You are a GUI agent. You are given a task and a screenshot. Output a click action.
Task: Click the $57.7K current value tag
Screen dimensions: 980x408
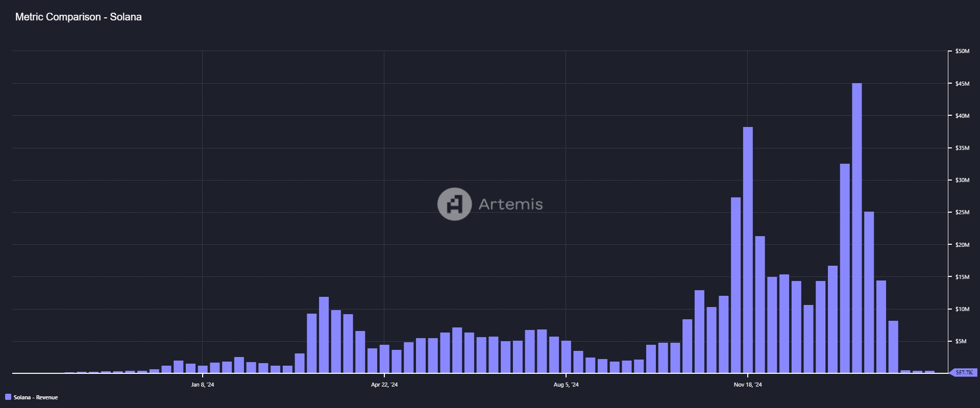[x=964, y=373]
